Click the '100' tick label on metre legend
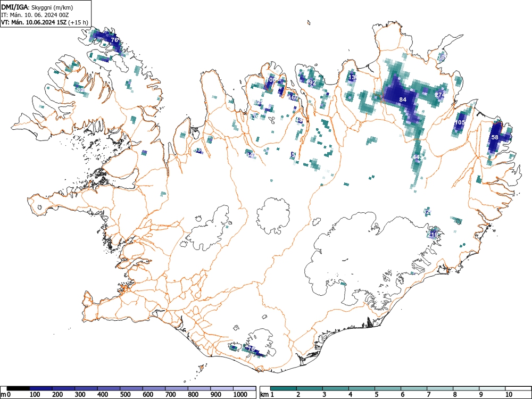The image size is (532, 399). coord(35,394)
